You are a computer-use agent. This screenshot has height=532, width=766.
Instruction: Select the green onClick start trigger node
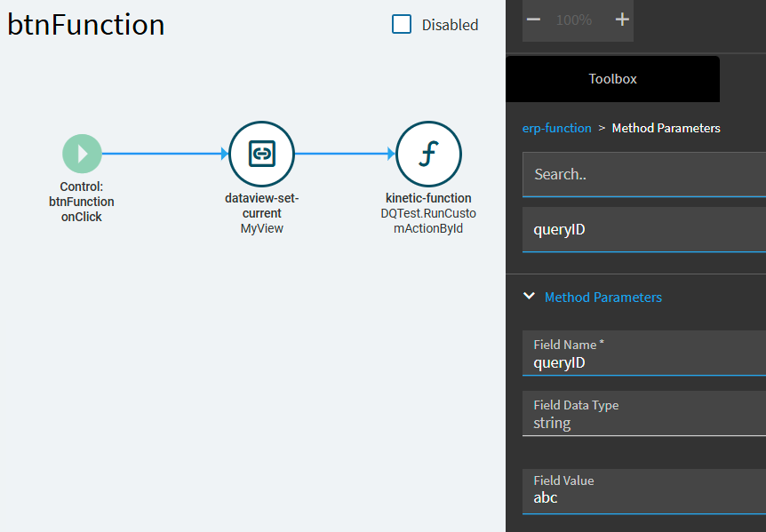pyautogui.click(x=82, y=154)
